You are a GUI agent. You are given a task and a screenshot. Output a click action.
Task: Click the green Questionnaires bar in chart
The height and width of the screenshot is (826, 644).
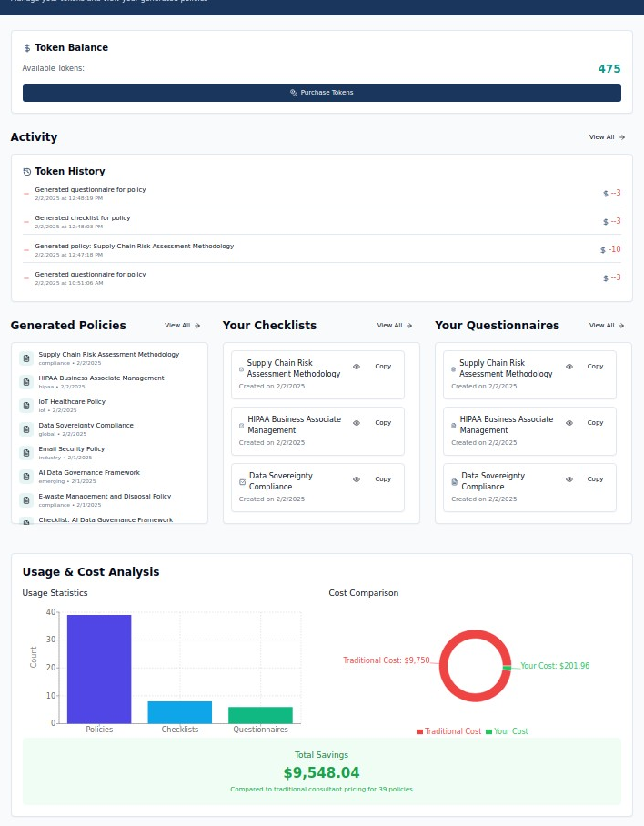coord(260,715)
